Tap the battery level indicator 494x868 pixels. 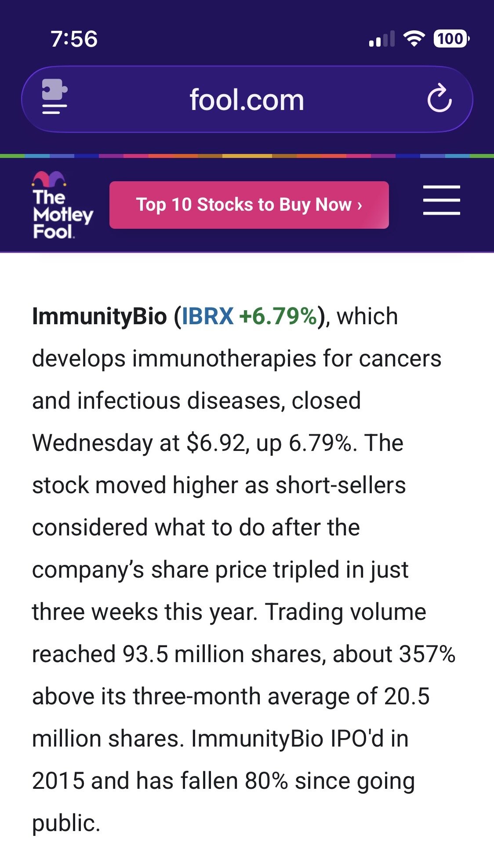click(x=451, y=39)
